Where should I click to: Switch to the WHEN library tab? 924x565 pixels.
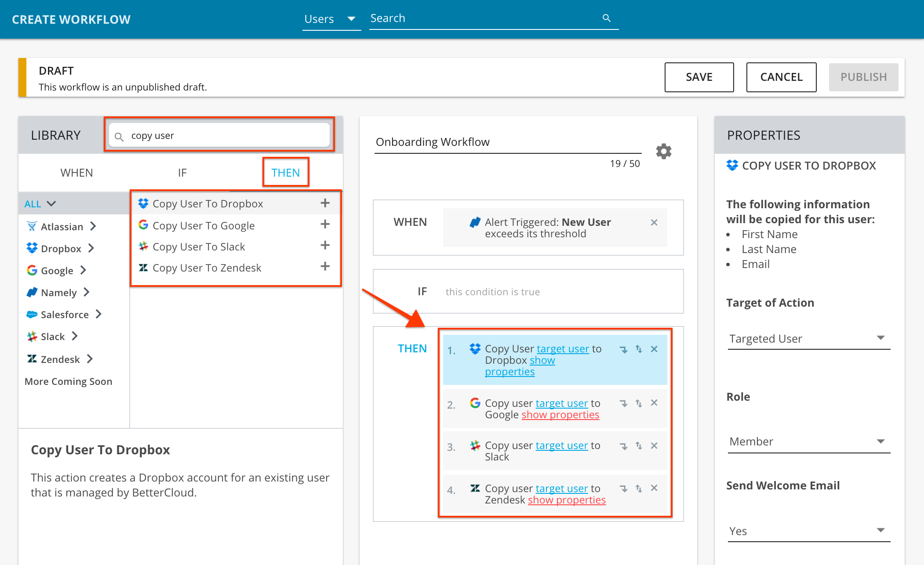click(76, 173)
